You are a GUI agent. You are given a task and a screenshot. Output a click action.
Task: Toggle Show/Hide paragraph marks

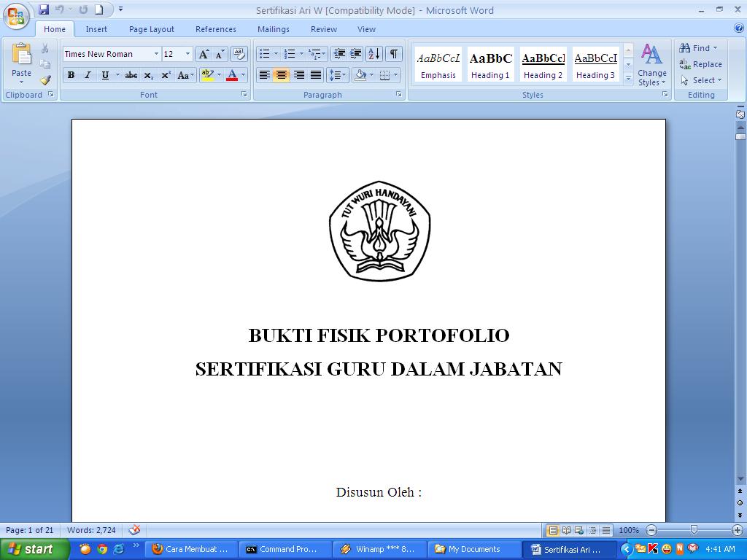393,54
